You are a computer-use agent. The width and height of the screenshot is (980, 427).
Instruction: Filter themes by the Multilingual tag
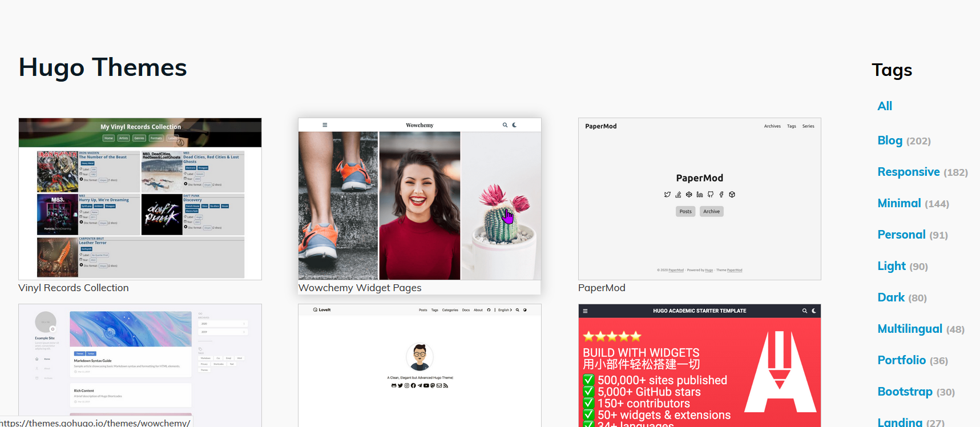(910, 329)
